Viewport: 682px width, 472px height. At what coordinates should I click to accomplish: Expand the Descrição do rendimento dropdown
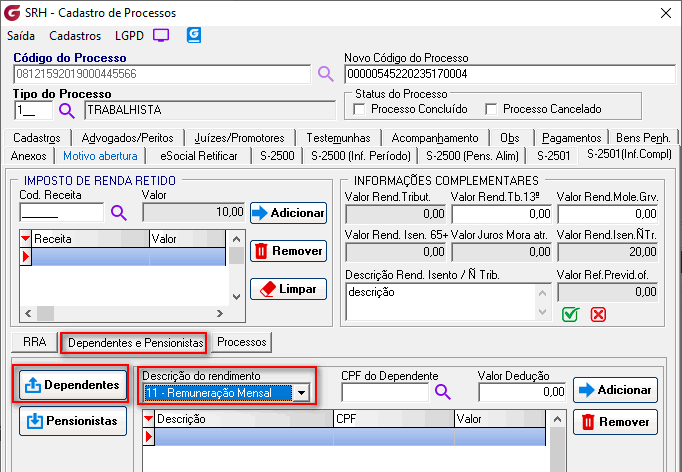(301, 393)
